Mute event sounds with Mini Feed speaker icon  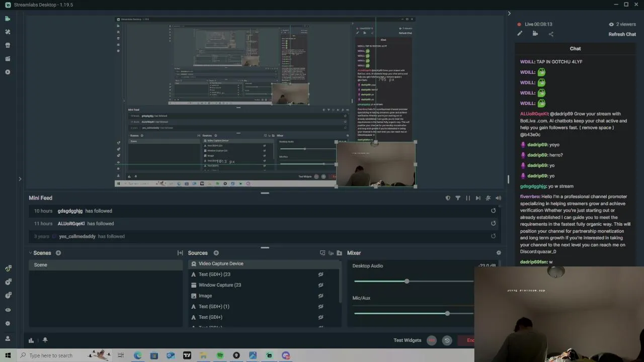(498, 198)
